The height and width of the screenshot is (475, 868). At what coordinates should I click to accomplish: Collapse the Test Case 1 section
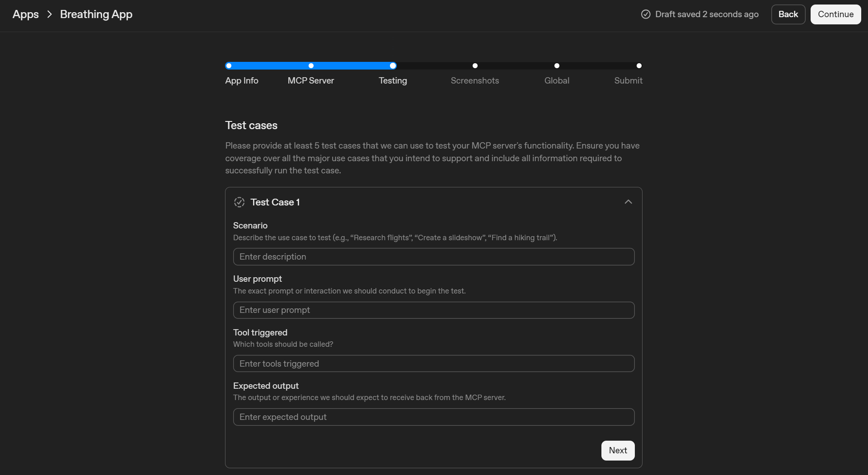628,202
